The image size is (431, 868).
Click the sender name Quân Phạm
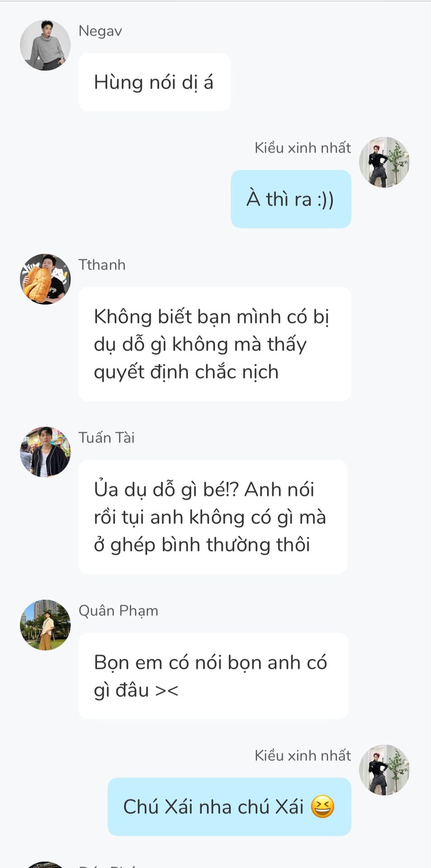(x=118, y=611)
